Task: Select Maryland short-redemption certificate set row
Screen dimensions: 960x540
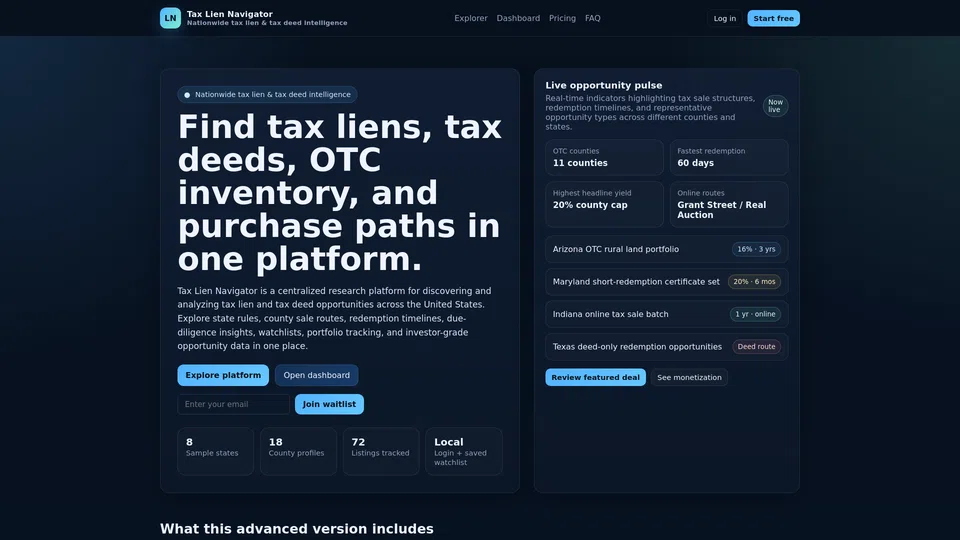Action: [x=666, y=282]
